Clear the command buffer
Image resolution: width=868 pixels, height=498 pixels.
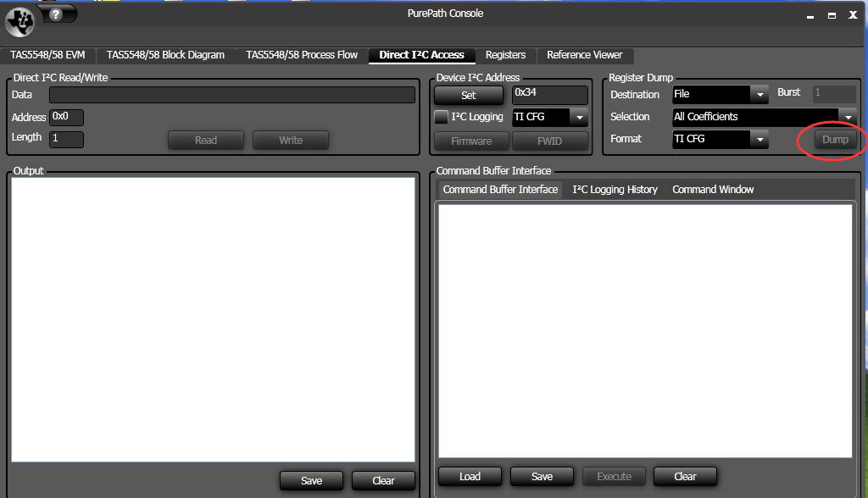click(x=685, y=477)
